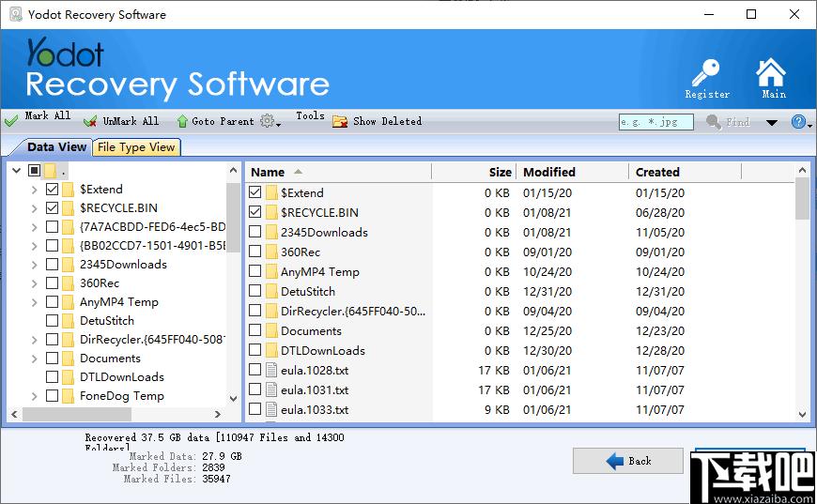Check the FoneDog Temp checkbox in tree
Viewport: 817px width, 504px height.
tap(52, 396)
